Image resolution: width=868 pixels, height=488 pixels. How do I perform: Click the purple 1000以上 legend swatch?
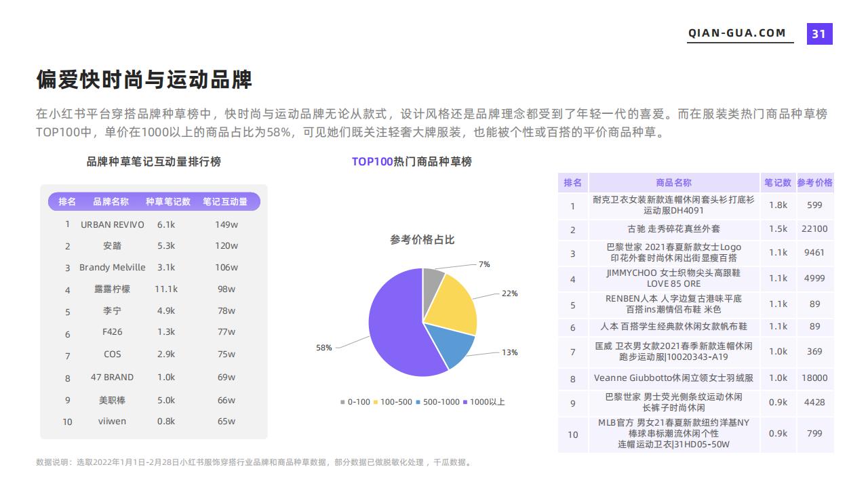[465, 402]
